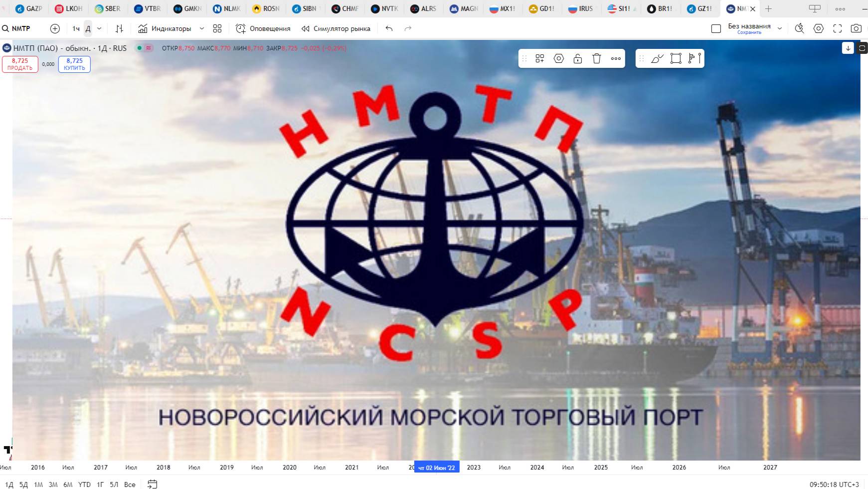The height and width of the screenshot is (489, 868).
Task: Open drawing settings hexagon in floating toolbar
Action: [x=559, y=59]
